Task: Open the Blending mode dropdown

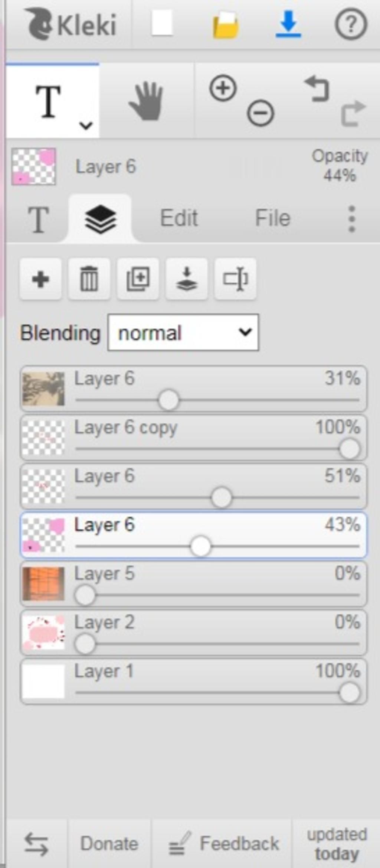Action: (x=183, y=332)
